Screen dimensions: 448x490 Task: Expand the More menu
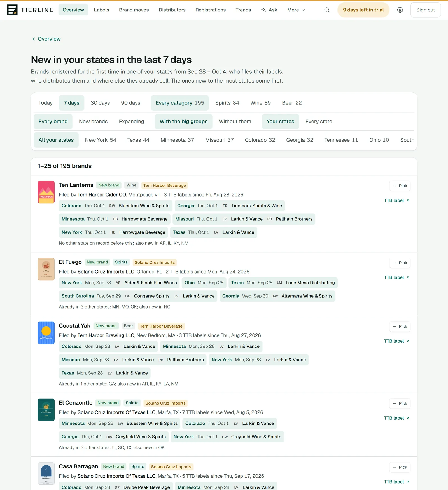(x=296, y=10)
